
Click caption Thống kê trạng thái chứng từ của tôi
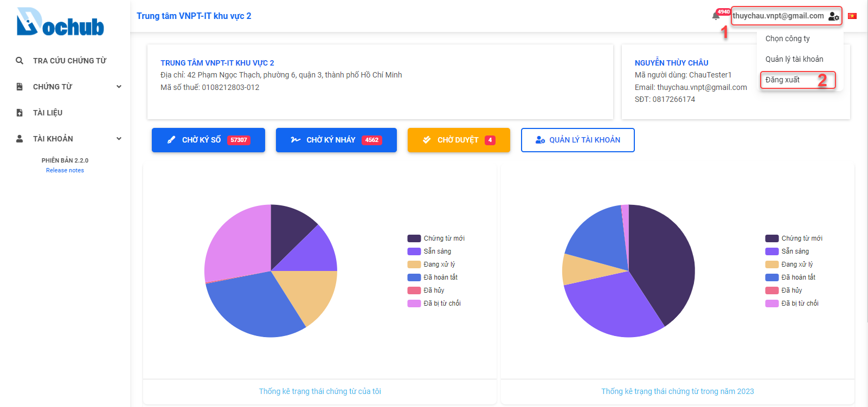(x=320, y=391)
